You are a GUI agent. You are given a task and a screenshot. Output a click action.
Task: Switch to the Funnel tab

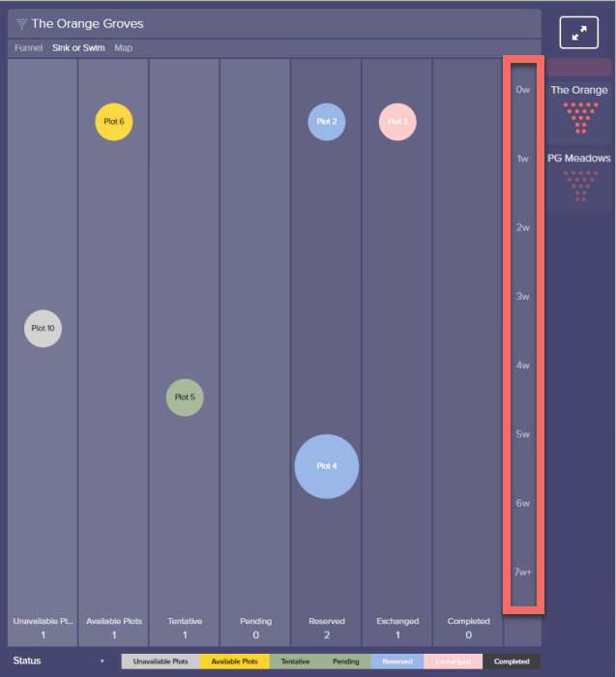(x=28, y=48)
